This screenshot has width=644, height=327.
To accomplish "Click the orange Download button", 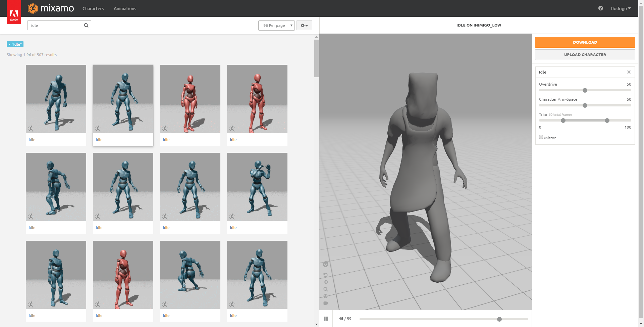I will (585, 42).
